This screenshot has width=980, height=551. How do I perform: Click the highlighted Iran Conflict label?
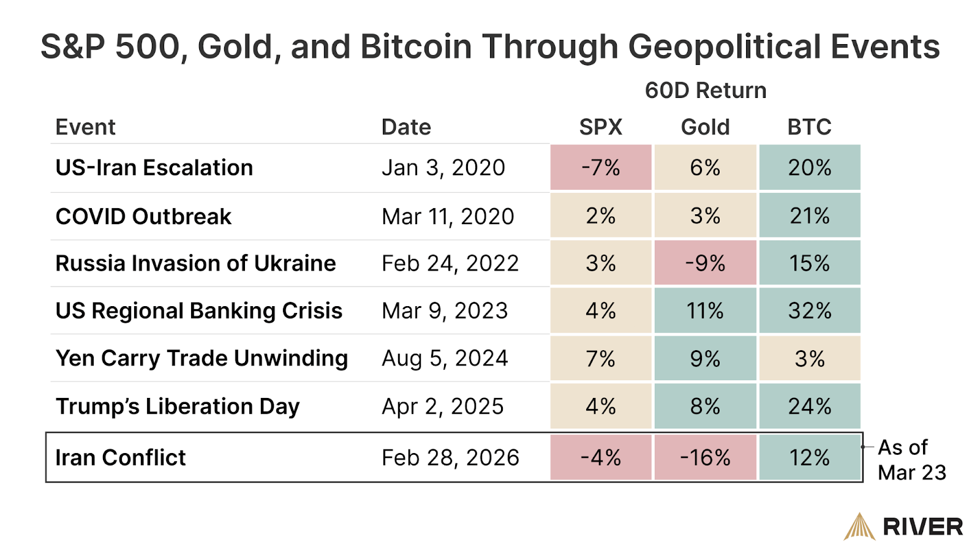tap(120, 457)
